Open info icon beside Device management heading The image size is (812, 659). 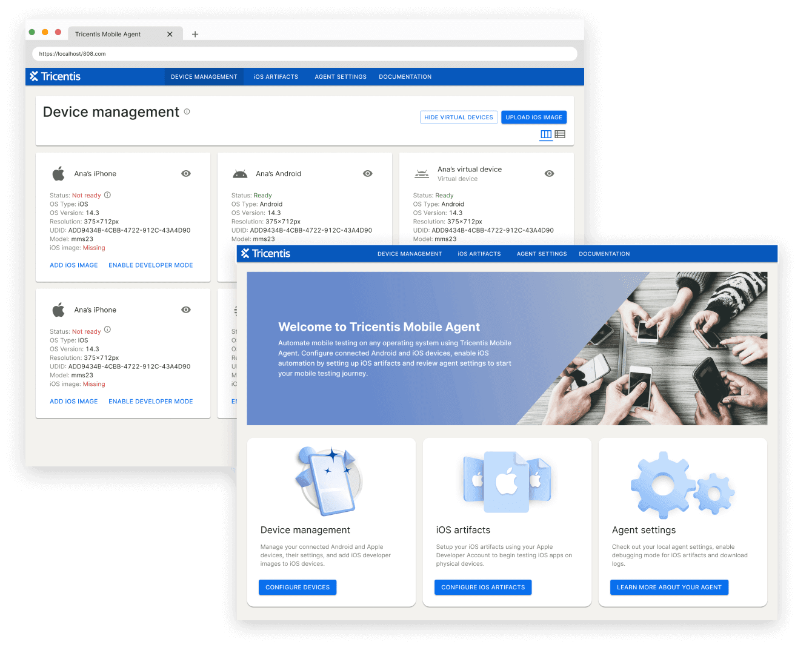[x=187, y=111]
